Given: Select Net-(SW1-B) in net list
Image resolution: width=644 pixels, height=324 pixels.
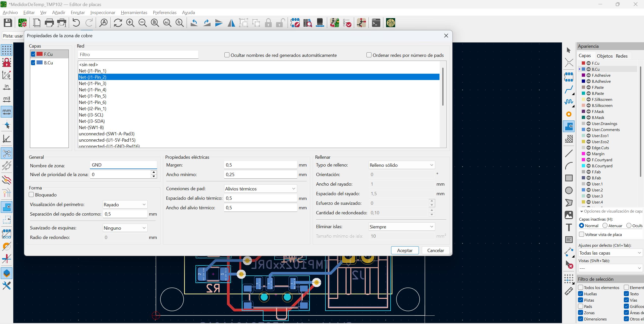Looking at the screenshot, I should pos(259,127).
